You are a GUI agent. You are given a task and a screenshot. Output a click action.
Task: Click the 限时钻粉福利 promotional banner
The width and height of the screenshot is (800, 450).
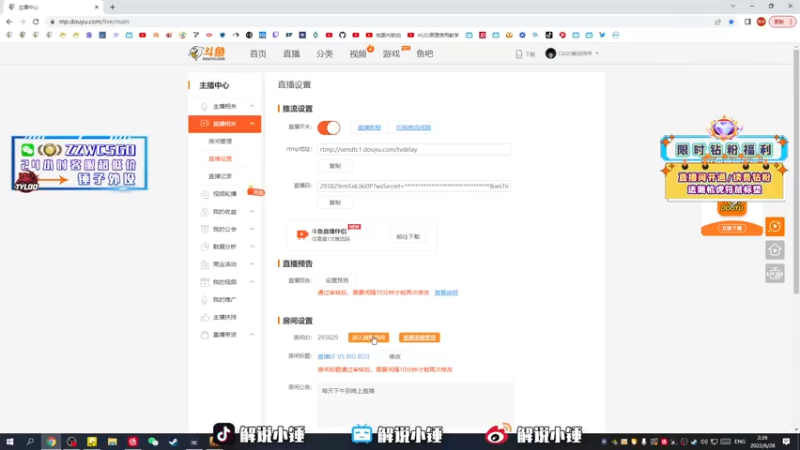click(x=724, y=161)
